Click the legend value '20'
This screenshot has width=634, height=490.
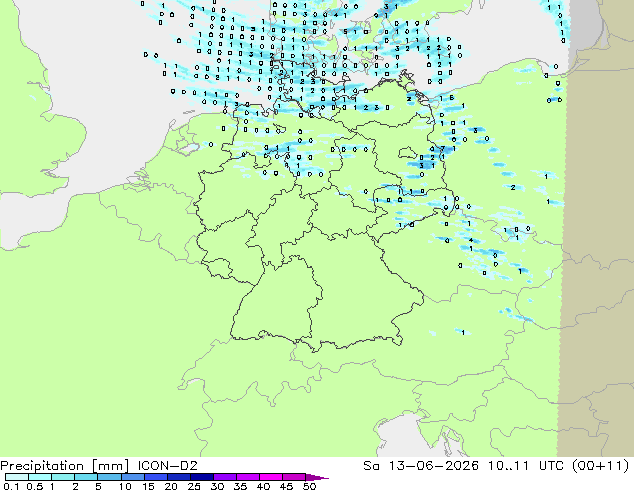[x=171, y=486]
